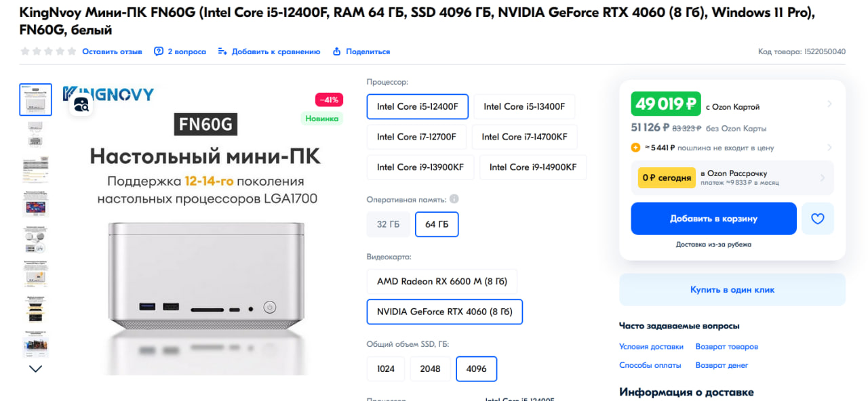The width and height of the screenshot is (868, 401).
Task: Expand the Ozon Рассрочка installment chevron
Action: pyautogui.click(x=823, y=178)
